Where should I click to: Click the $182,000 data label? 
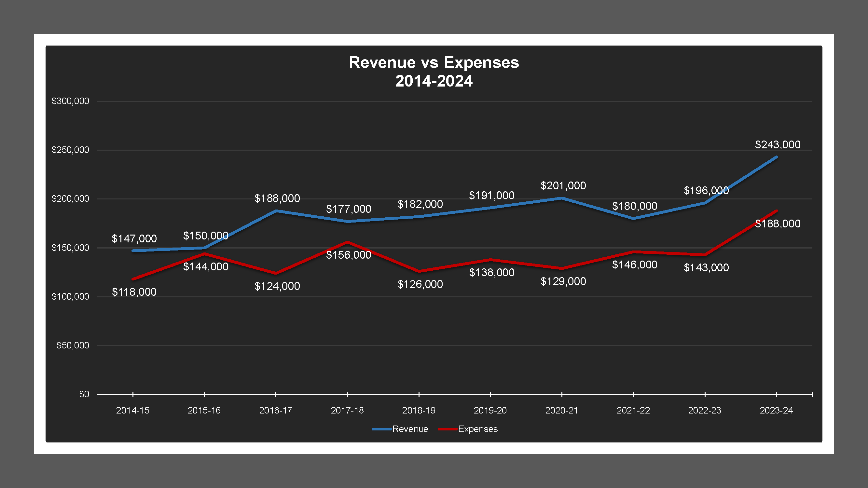[x=420, y=204]
